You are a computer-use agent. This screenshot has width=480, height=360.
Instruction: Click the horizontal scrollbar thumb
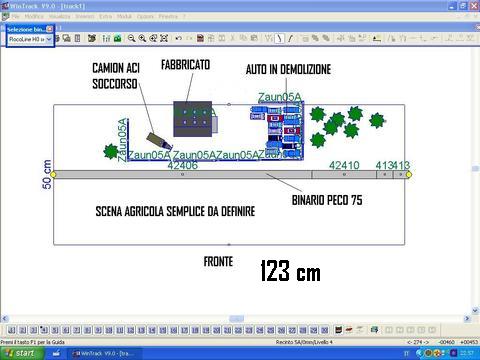pyautogui.click(x=236, y=319)
